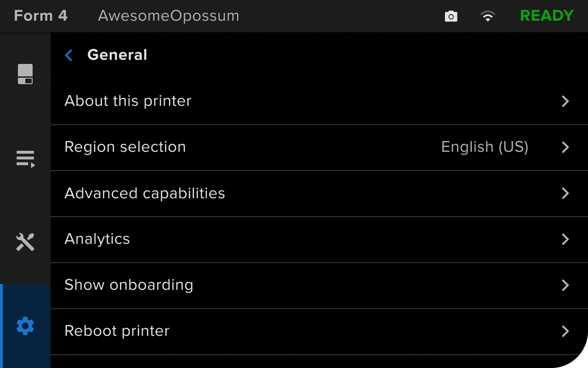Screen dimensions: 588x368
Task: Click the Show onboarding chevron arrow
Action: 565,285
